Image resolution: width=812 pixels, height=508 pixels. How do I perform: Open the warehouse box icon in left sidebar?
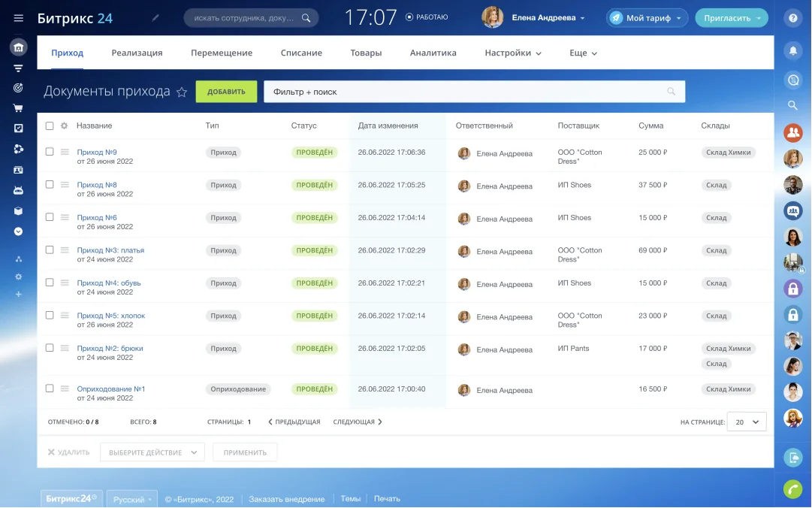point(18,211)
